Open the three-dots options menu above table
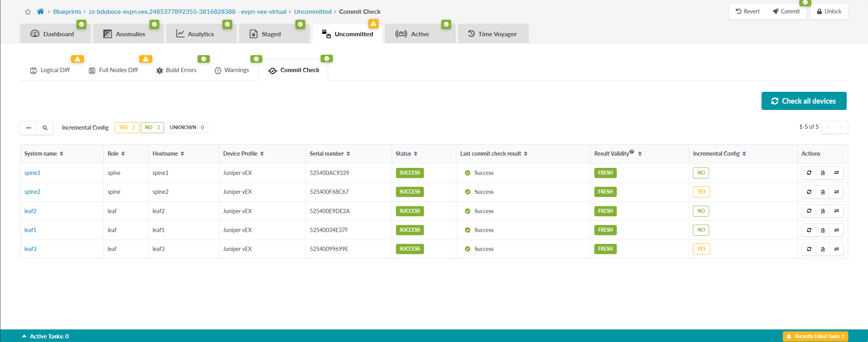This screenshot has height=342, width=868. 29,128
